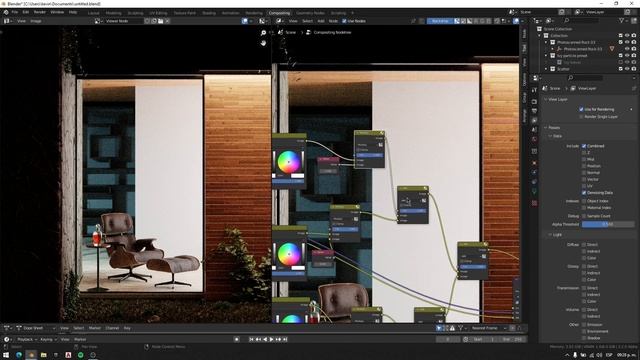This screenshot has width=640, height=360.
Task: Open the Window menu
Action: coord(57,12)
